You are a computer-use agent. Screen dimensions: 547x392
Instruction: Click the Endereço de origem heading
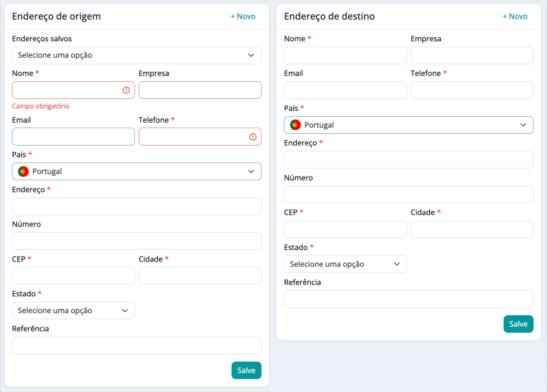coord(56,16)
